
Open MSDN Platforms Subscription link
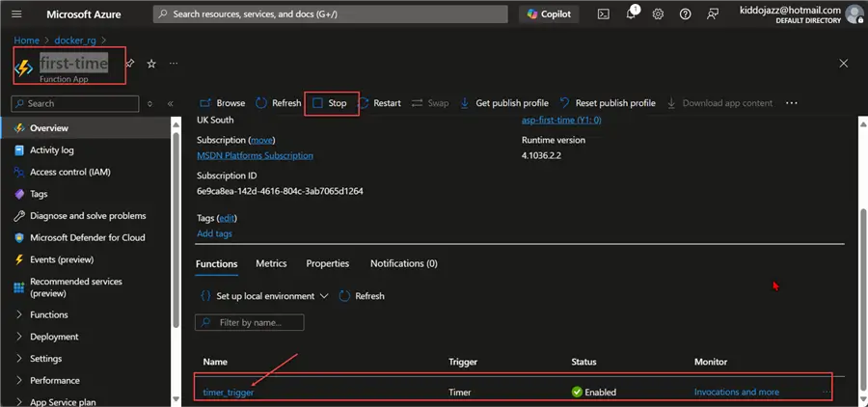tap(255, 155)
